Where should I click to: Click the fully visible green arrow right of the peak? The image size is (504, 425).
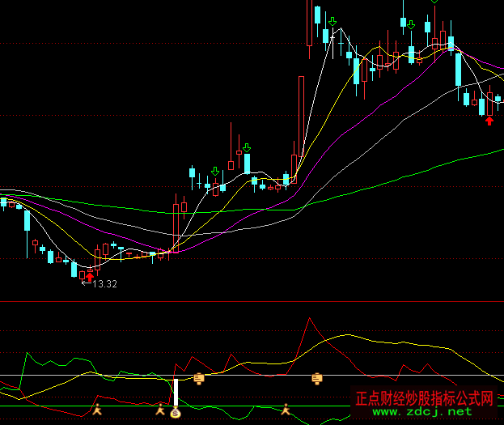pyautogui.click(x=411, y=25)
